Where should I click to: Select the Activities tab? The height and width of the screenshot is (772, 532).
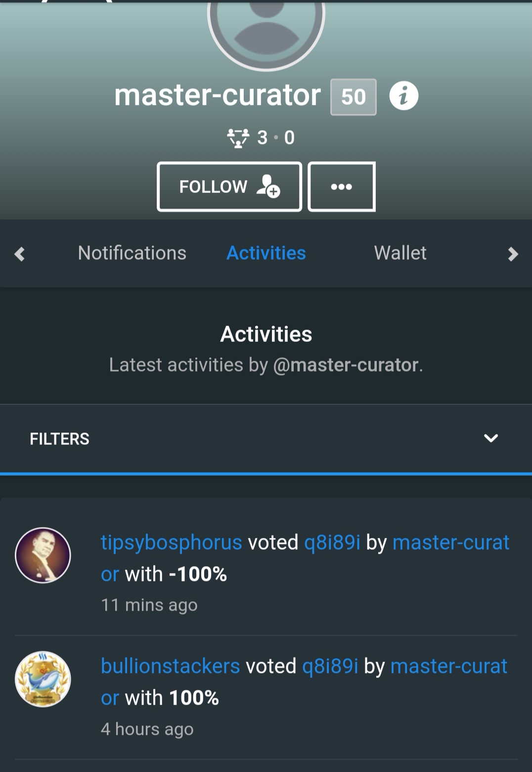coord(266,253)
